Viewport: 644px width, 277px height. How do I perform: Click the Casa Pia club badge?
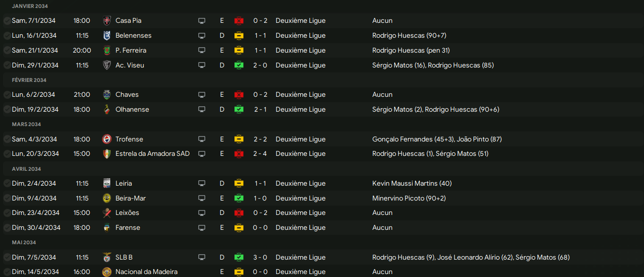(x=107, y=21)
